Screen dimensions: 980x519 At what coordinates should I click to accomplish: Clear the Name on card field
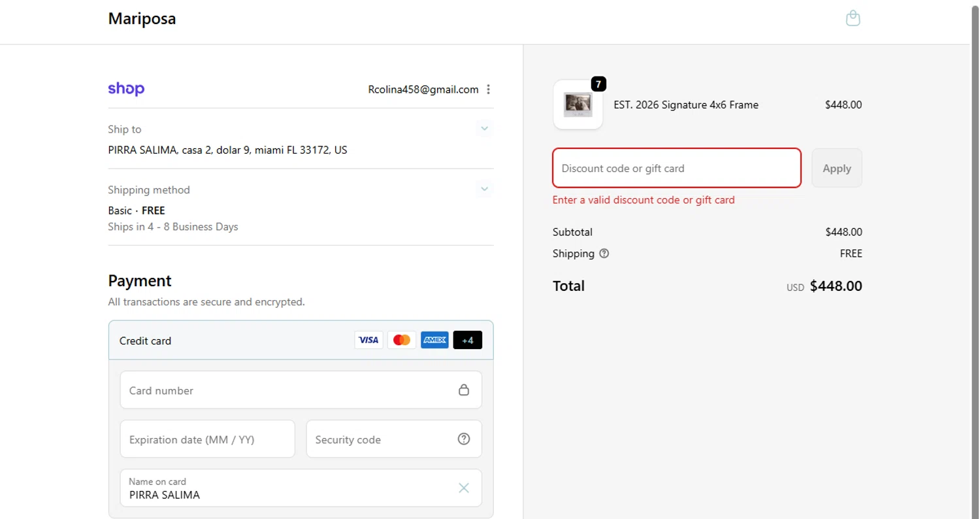(x=464, y=488)
